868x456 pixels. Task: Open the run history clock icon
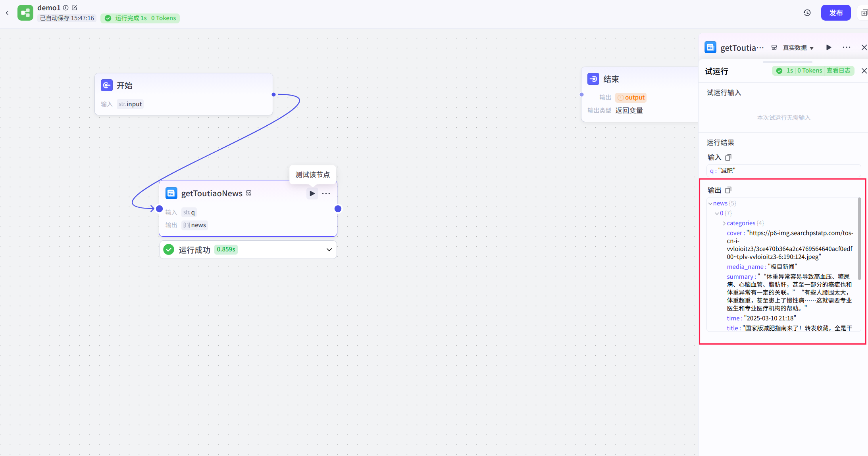807,13
